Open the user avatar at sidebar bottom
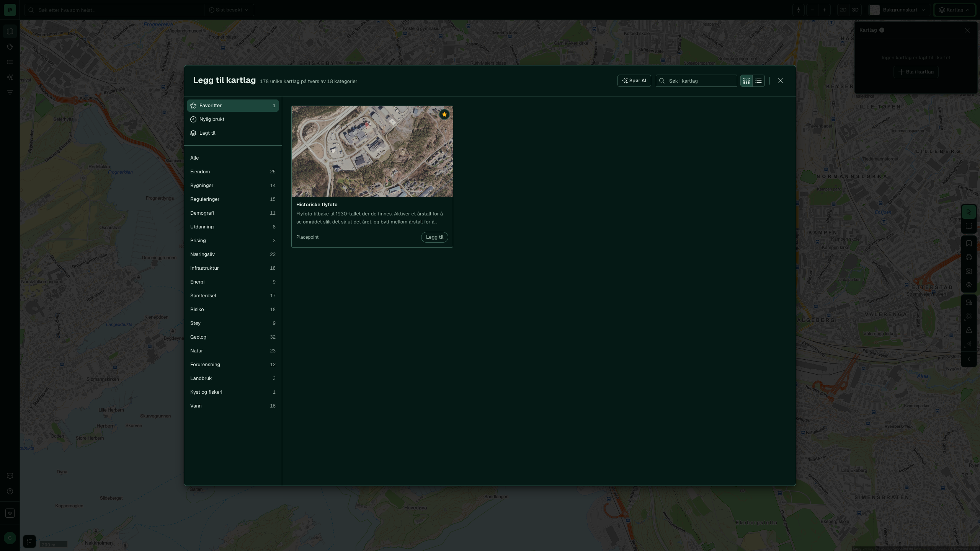The image size is (980, 551). 10,538
